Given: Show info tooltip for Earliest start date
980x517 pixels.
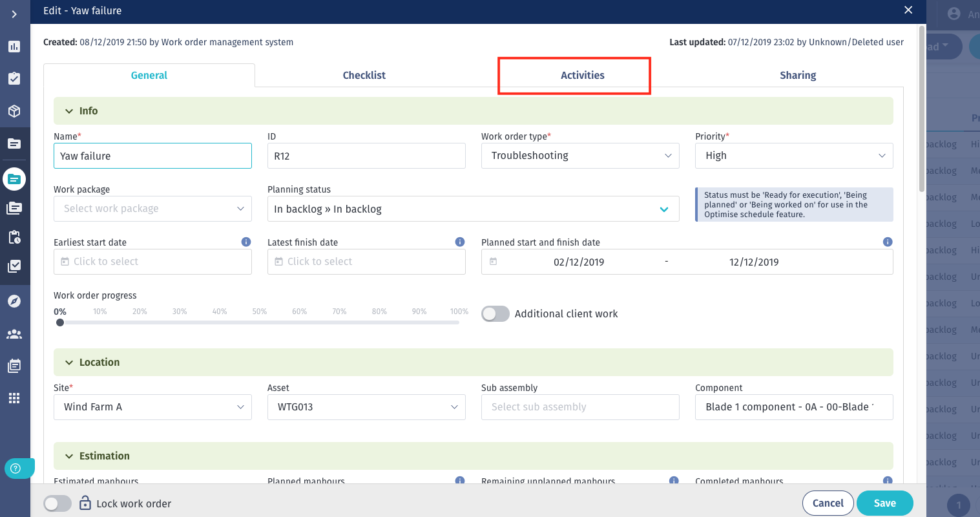Looking at the screenshot, I should 246,242.
